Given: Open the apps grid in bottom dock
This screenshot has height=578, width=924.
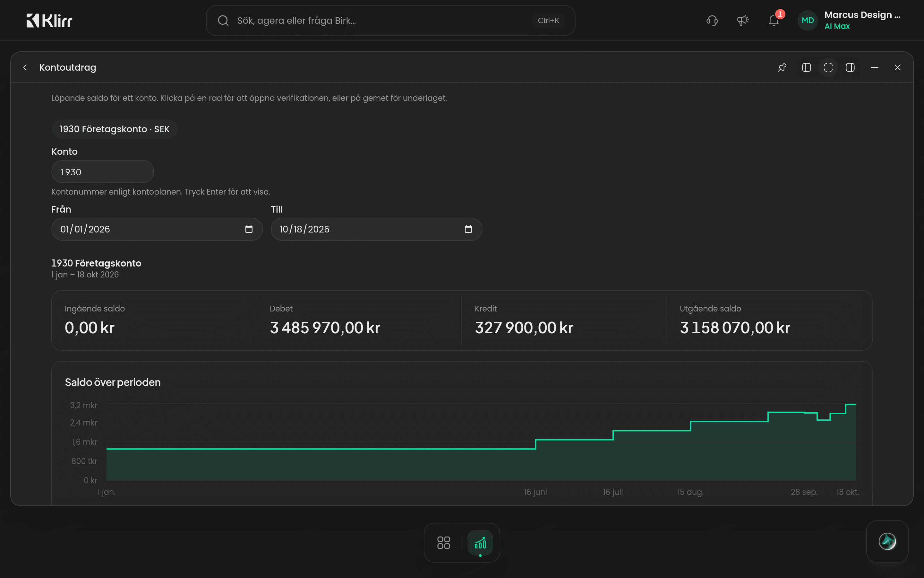Looking at the screenshot, I should point(443,542).
